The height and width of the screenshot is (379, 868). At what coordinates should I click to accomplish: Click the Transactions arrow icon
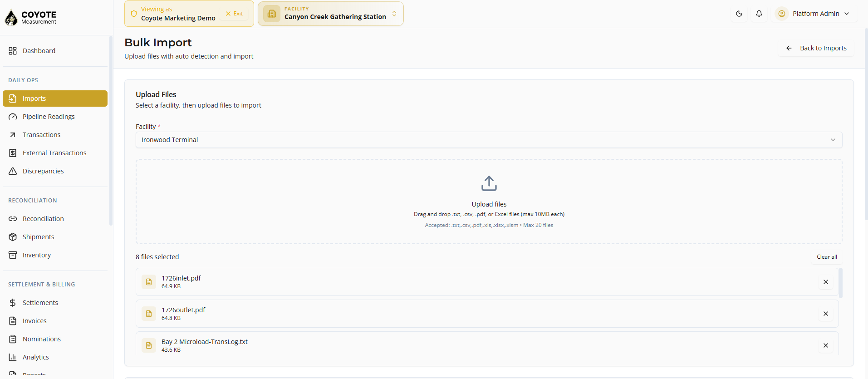point(13,135)
